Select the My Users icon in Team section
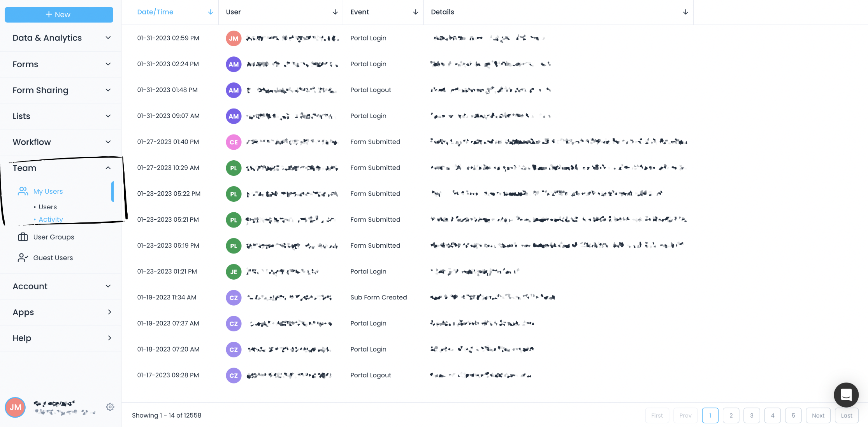Screen dimensions: 868x427 (23, 191)
